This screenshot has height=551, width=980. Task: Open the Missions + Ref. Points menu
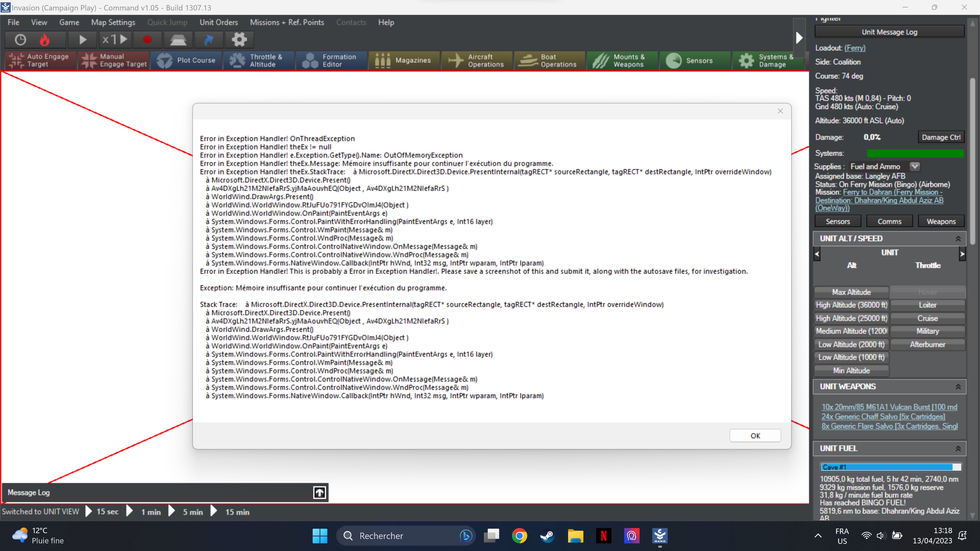[287, 22]
